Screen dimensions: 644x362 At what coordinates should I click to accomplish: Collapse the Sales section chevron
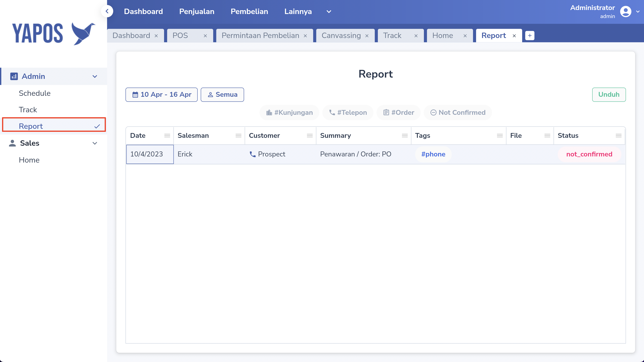95,143
